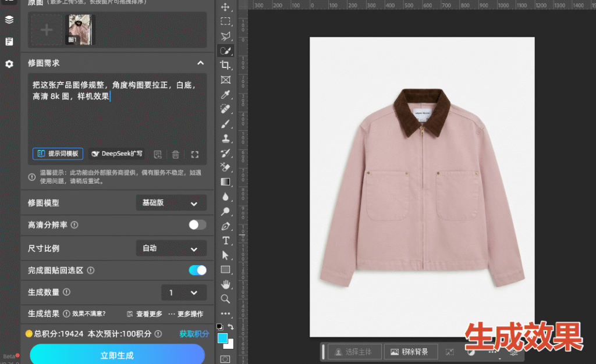Collapse the 修图需求 section
596x364 pixels.
coord(200,63)
